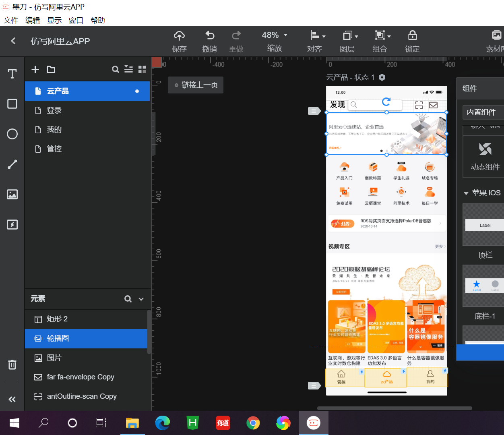The width and height of the screenshot is (504, 435).
Task: Open File Explorer from taskbar
Action: pyautogui.click(x=132, y=423)
